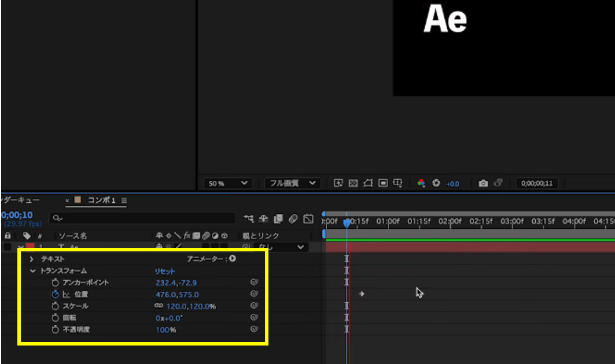Toggle the Position stopwatch keyframe icon
The width and height of the screenshot is (615, 364).
(56, 294)
